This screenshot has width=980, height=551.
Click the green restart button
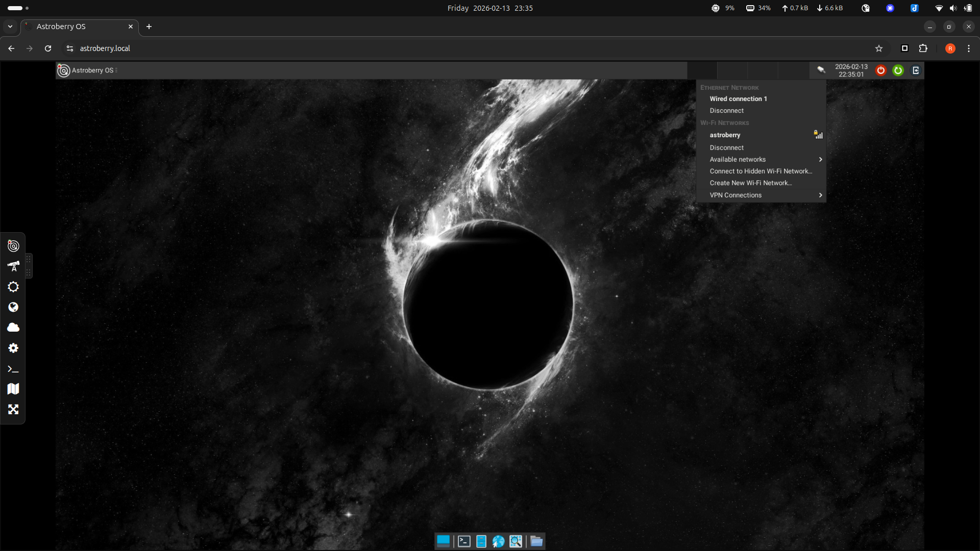[x=898, y=70]
